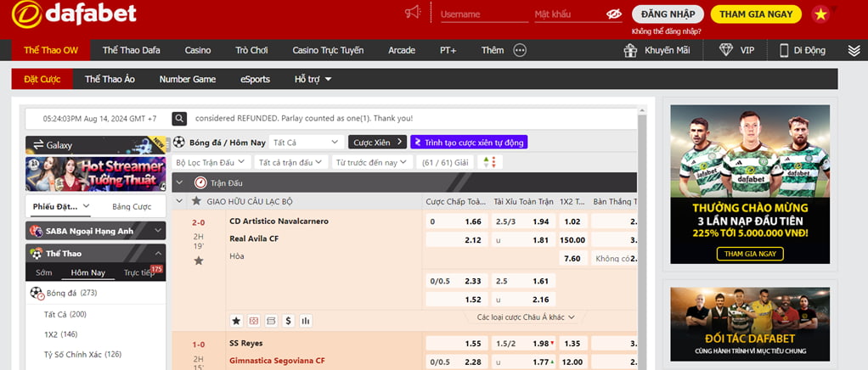Open the statistics bar chart icon for Navalcarnero match

point(305,321)
